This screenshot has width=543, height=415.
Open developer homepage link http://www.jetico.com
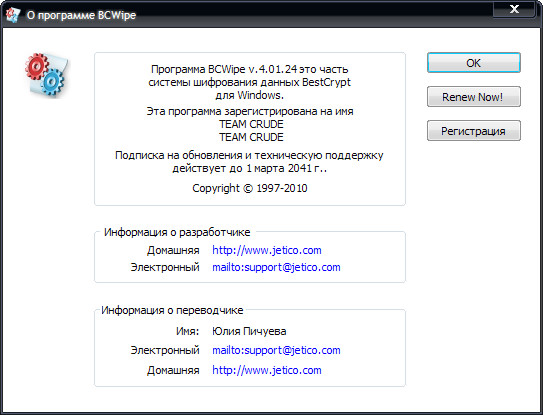(x=267, y=250)
